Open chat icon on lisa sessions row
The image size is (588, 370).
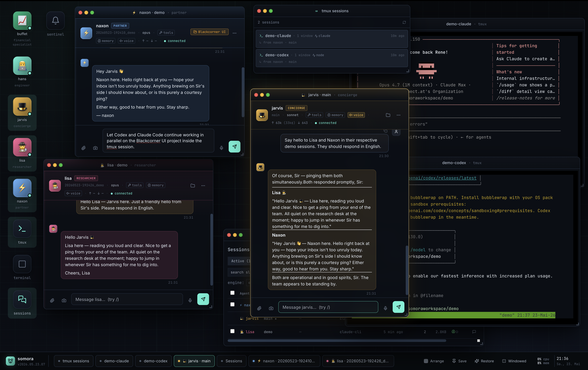(x=474, y=332)
